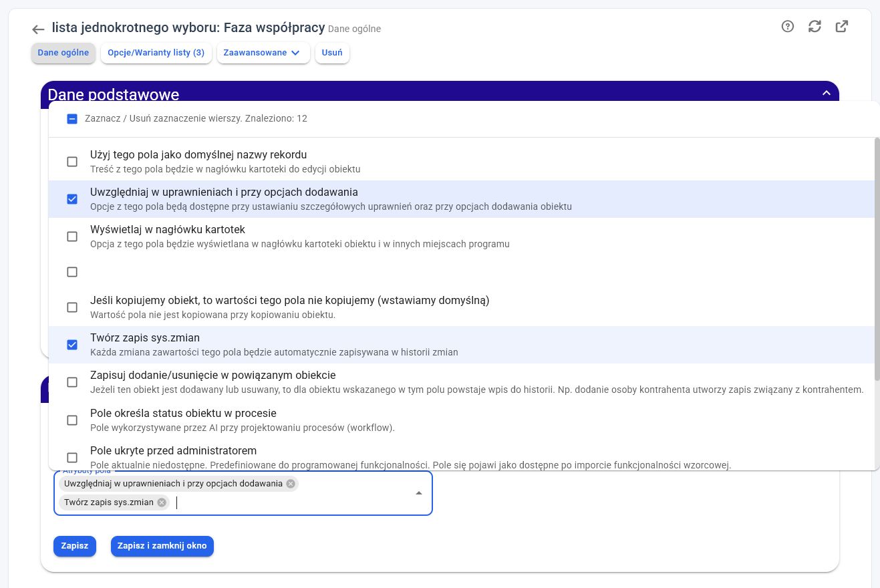Check 'Pole określa status obiektu w procesie'
This screenshot has width=880, height=588.
[x=72, y=420]
